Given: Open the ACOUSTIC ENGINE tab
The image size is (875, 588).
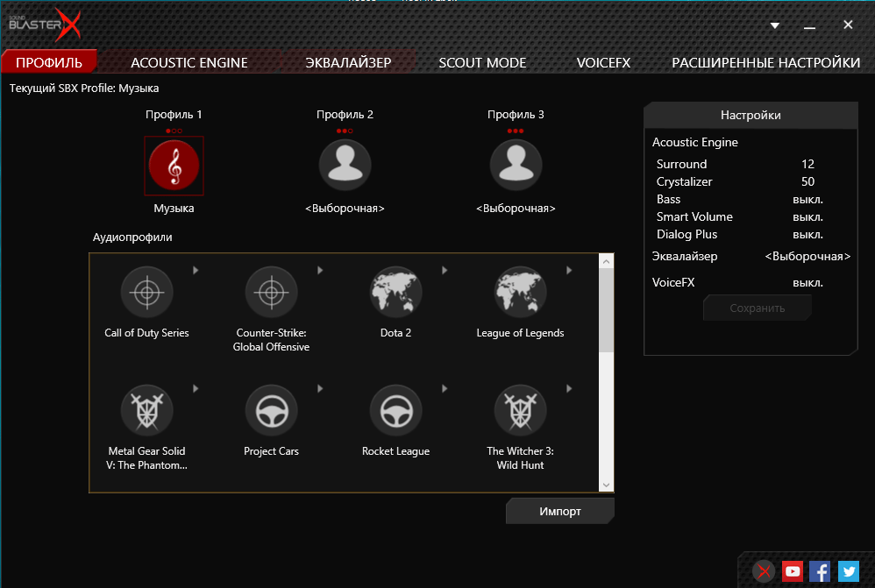Looking at the screenshot, I should tap(189, 62).
